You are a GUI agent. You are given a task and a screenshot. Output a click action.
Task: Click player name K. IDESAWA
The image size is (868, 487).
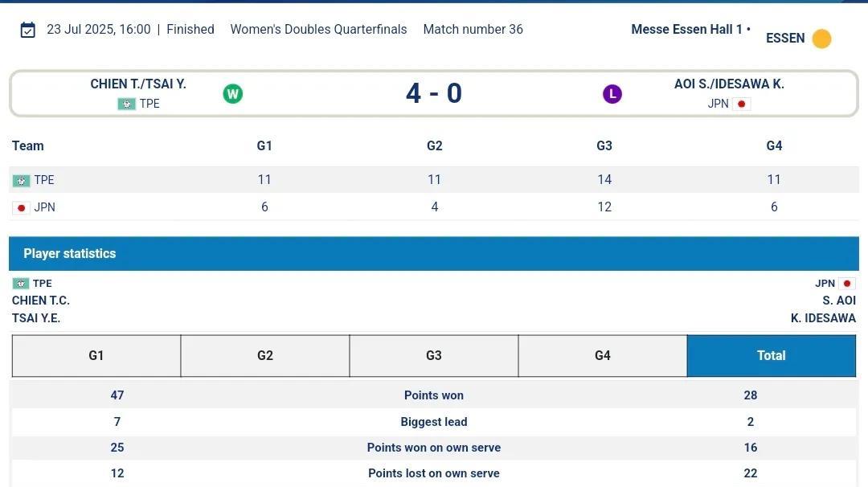tap(823, 318)
